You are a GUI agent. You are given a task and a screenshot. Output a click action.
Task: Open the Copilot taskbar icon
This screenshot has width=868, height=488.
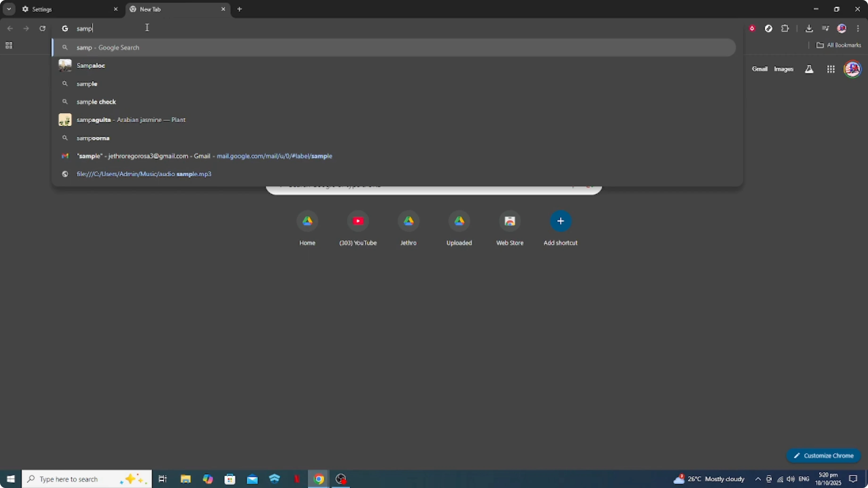pyautogui.click(x=208, y=479)
